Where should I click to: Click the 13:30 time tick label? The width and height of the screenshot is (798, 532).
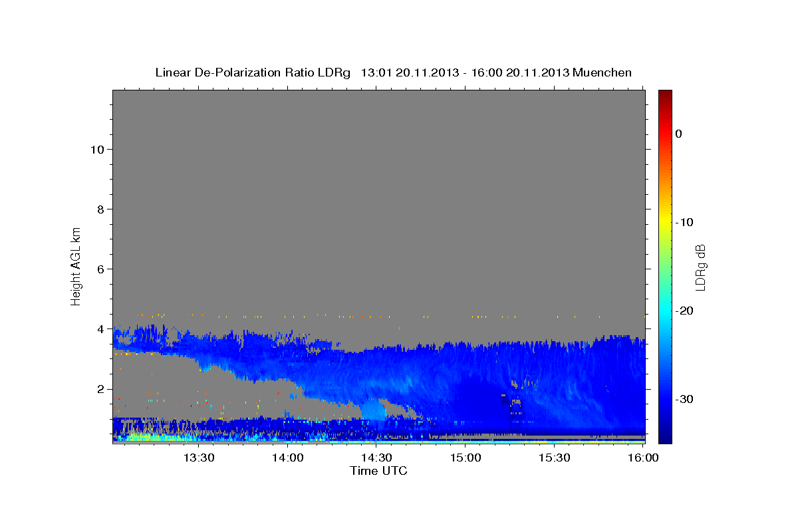198,458
